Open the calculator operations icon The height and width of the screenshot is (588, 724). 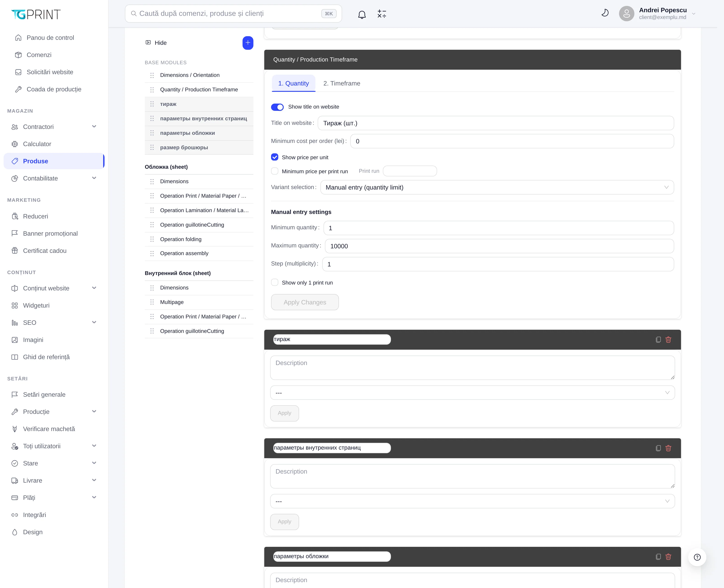click(x=382, y=14)
